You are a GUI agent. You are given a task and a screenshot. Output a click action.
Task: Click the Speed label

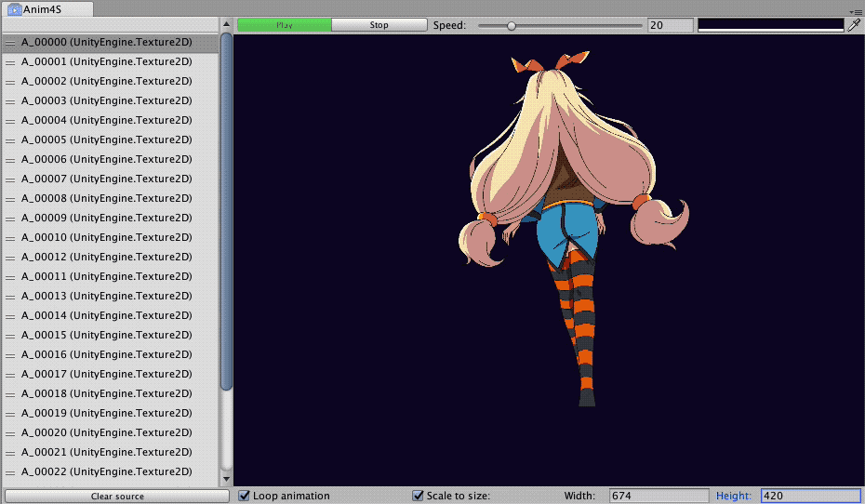click(x=449, y=25)
